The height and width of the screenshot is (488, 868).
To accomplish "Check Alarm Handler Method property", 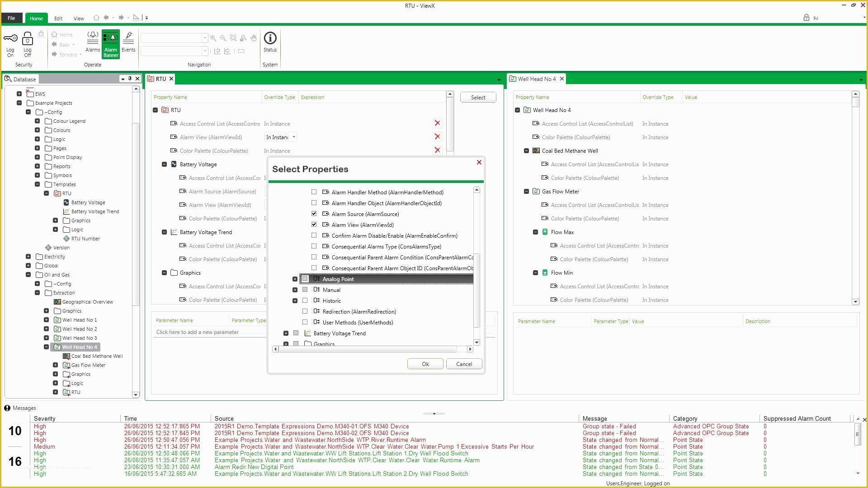I will (314, 192).
